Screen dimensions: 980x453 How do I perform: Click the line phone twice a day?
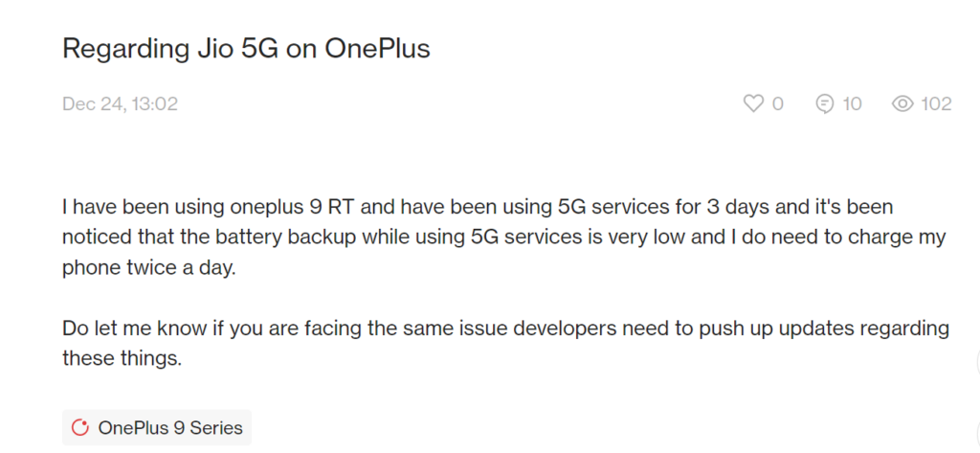coord(149,269)
